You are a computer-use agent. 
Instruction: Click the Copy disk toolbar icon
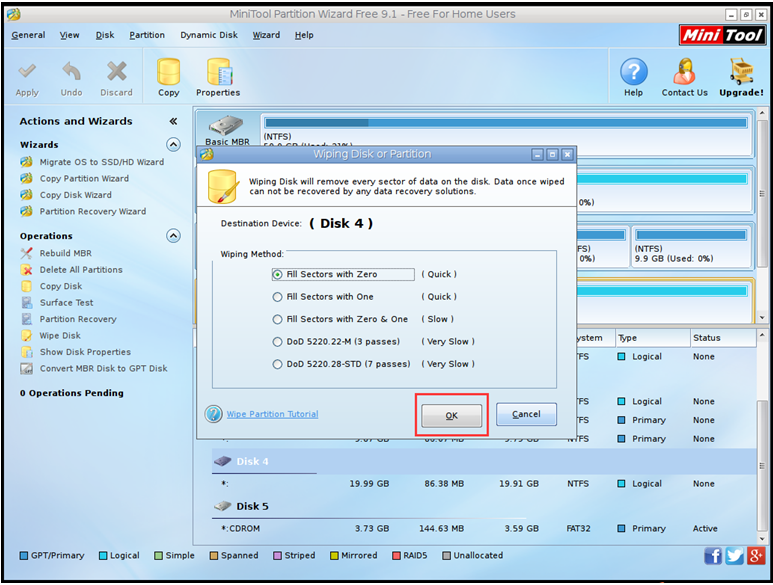169,72
